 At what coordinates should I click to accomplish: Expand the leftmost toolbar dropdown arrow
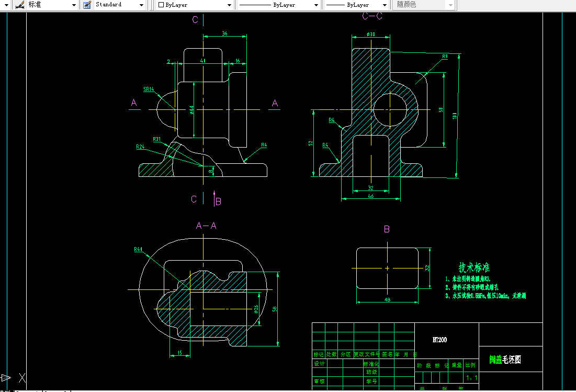(x=6, y=5)
